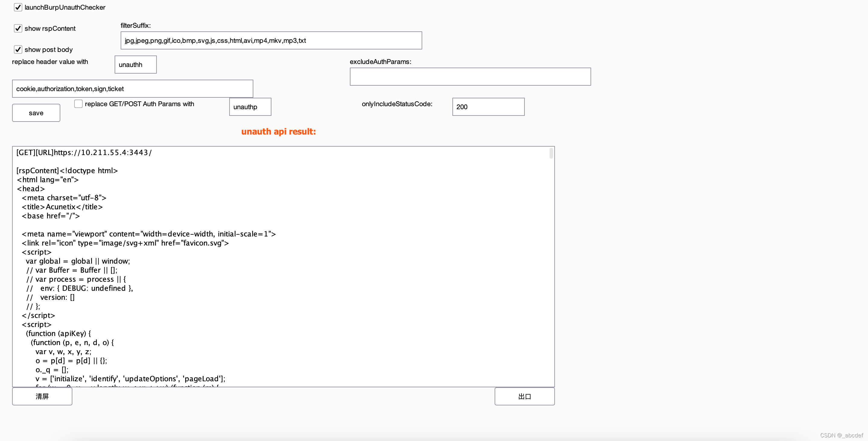This screenshot has height=441, width=868.
Task: Edit the cookie,authorization,token header list field
Action: tap(132, 89)
